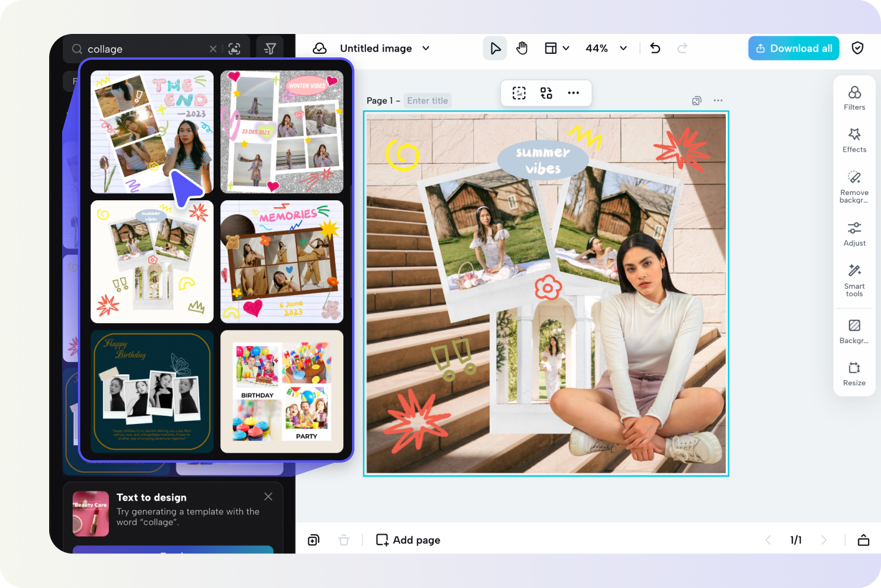
Task: Select the Smart tools icon
Action: click(854, 278)
